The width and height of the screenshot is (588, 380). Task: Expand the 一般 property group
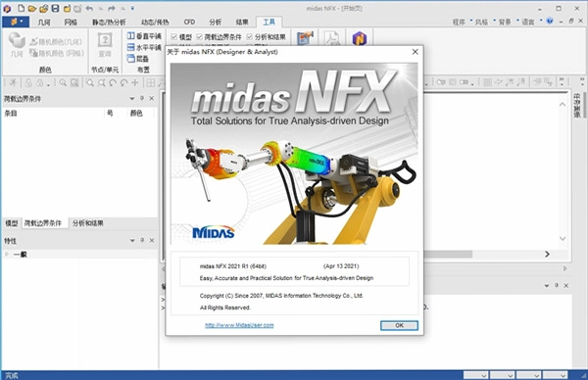(x=7, y=254)
